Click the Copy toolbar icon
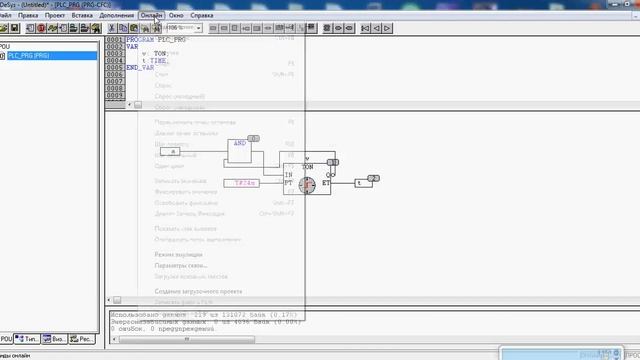 click(122, 28)
